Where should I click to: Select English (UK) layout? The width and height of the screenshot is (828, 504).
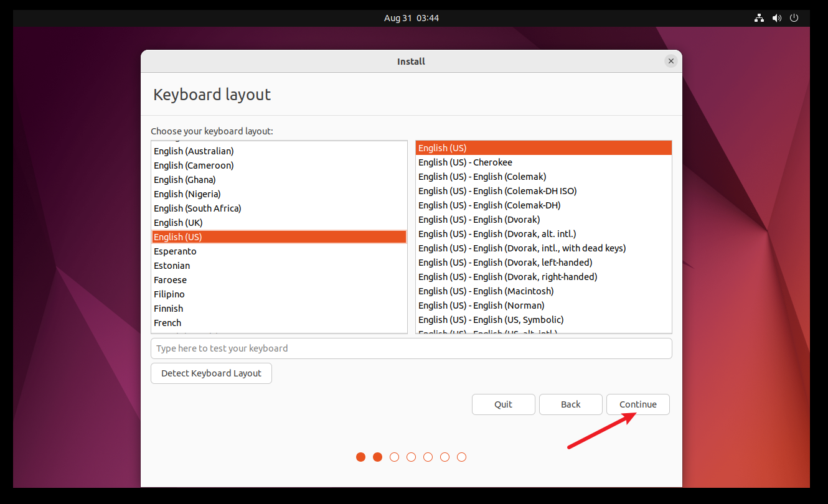[x=279, y=223]
